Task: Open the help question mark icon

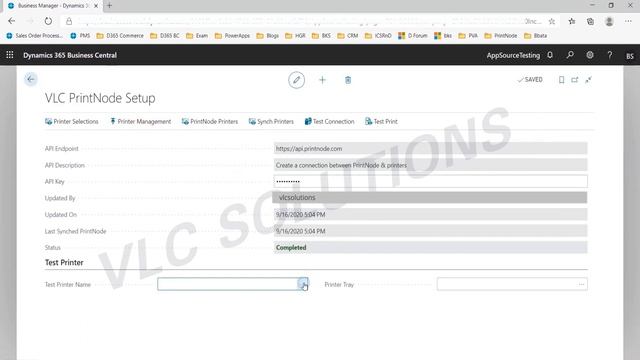Action: pyautogui.click(x=609, y=55)
